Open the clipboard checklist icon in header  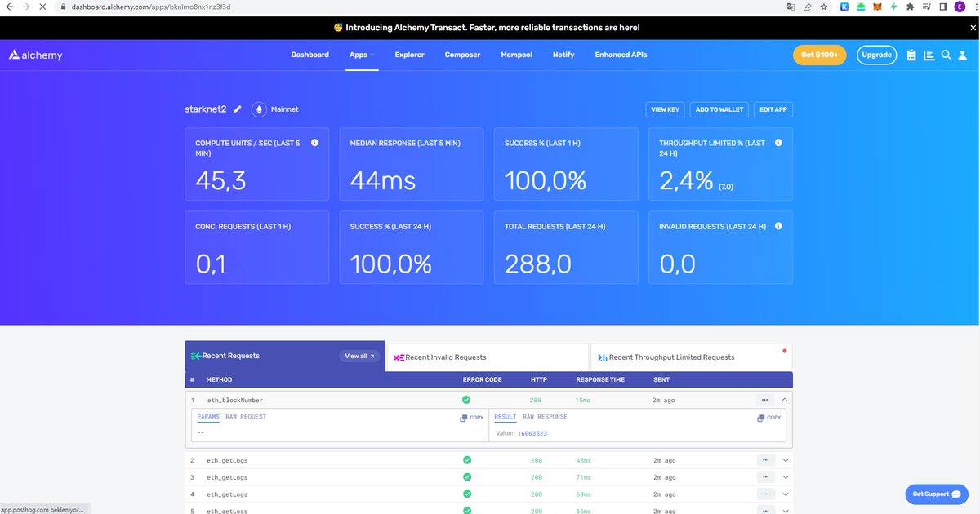tap(912, 55)
